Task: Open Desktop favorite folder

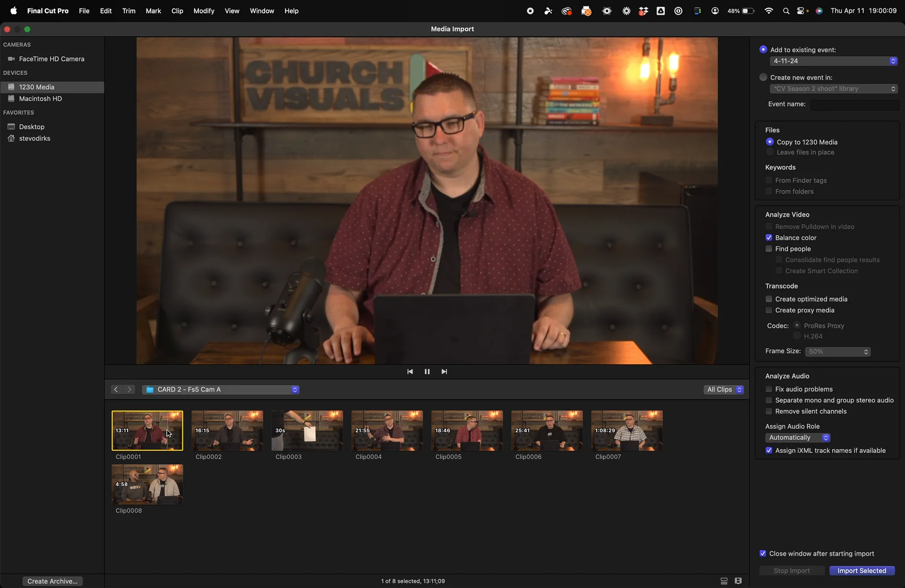Action: point(52,127)
